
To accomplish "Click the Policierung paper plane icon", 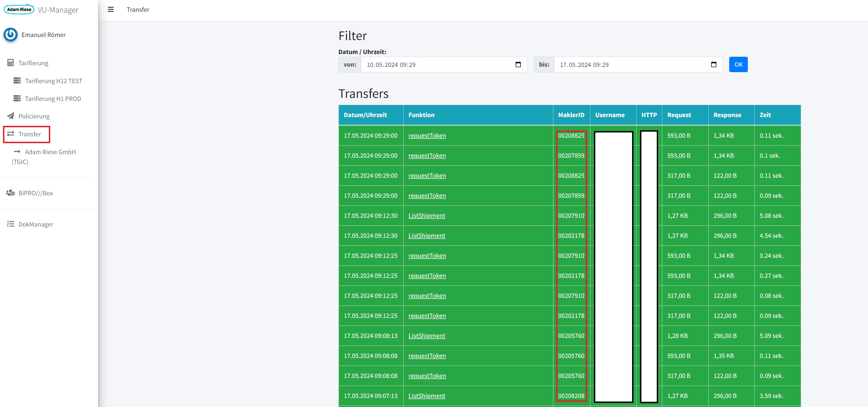I will (10, 116).
